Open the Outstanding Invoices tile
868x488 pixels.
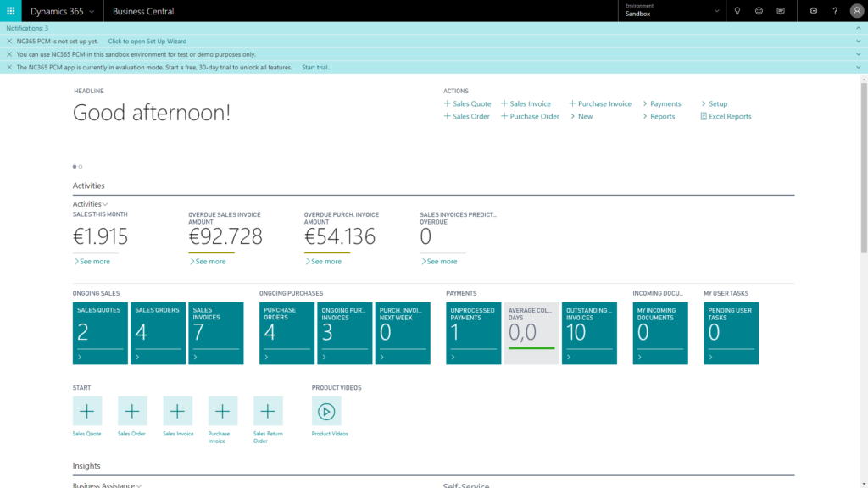point(589,333)
